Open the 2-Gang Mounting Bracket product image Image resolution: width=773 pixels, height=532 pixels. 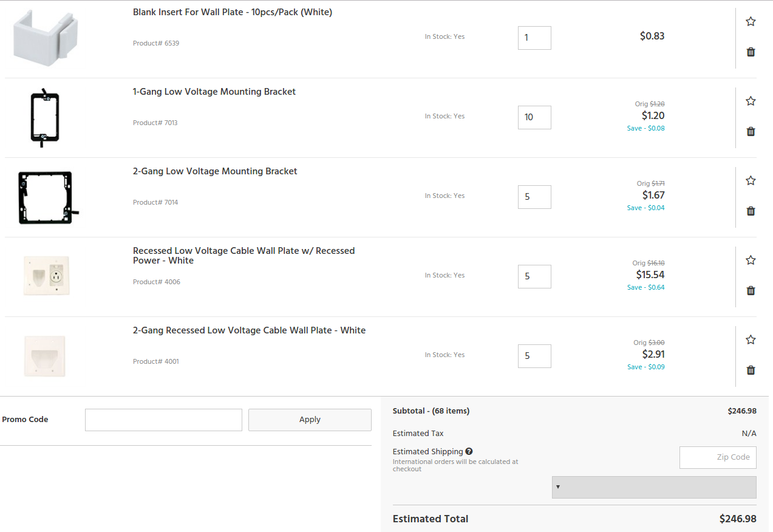tap(46, 197)
